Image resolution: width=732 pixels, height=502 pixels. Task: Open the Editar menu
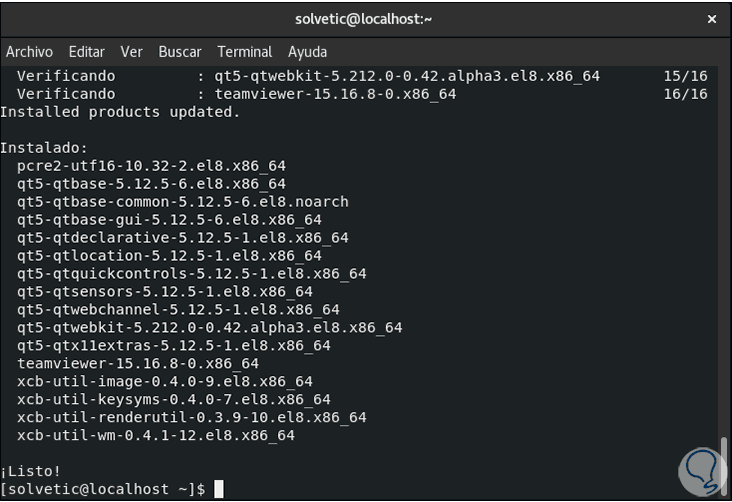(87, 51)
